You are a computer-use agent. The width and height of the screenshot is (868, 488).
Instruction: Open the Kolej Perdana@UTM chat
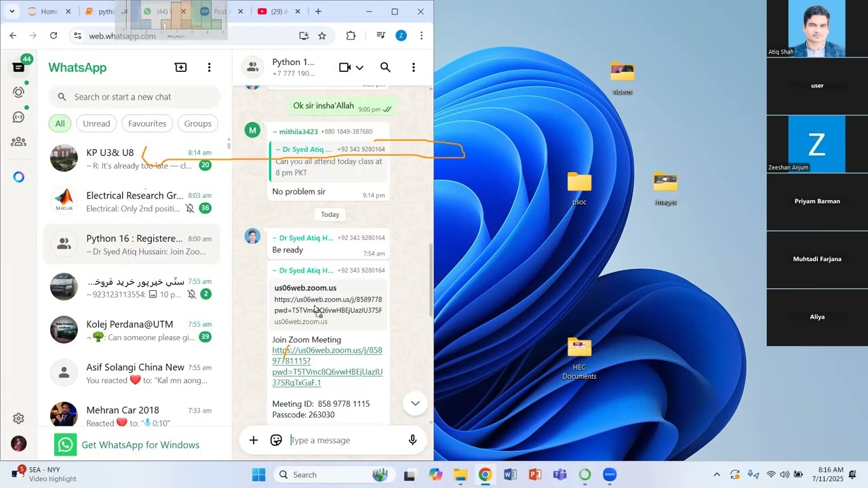(x=132, y=330)
